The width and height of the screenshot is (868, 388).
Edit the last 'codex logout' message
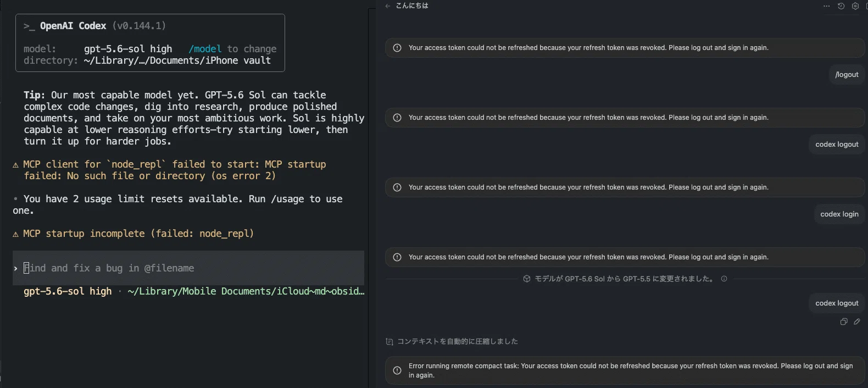click(x=857, y=322)
